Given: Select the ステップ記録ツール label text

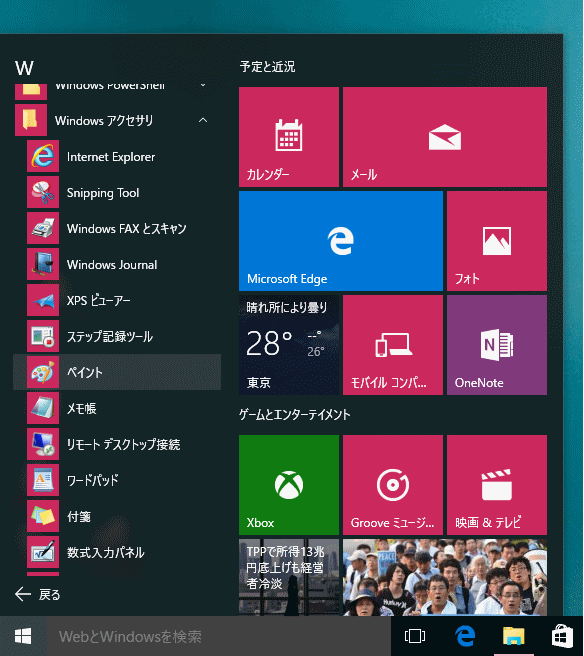Looking at the screenshot, I should pyautogui.click(x=110, y=337).
